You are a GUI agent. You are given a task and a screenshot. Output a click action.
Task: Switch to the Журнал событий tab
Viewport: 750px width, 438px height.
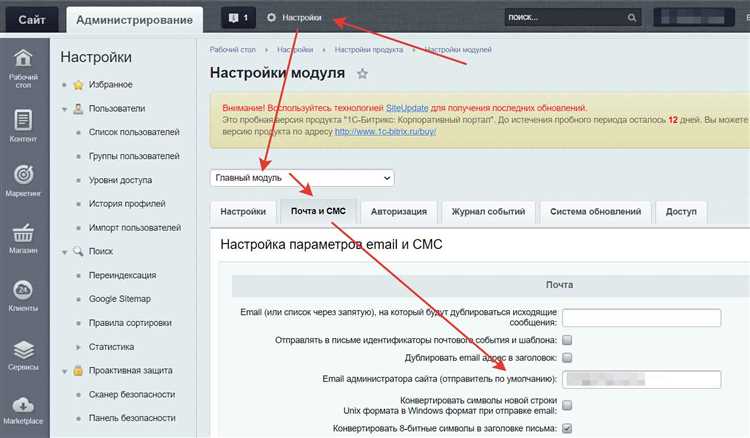[x=488, y=212]
